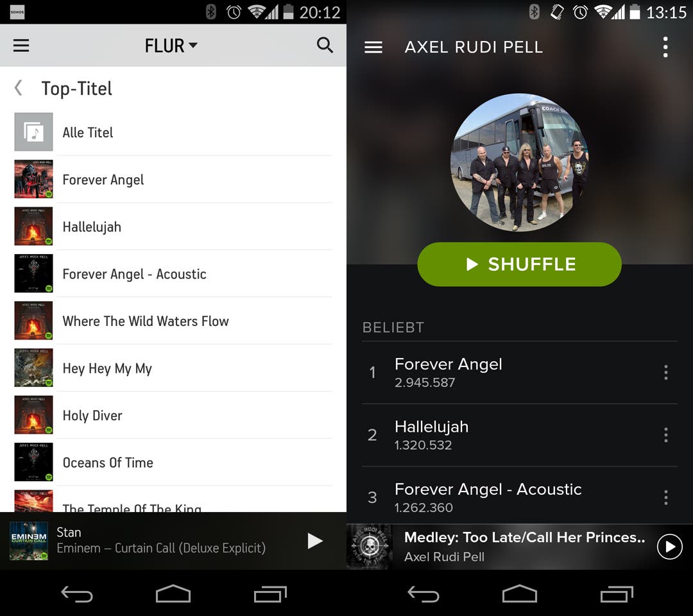Open options for Forever Angel track
The image size is (693, 616).
click(x=665, y=373)
